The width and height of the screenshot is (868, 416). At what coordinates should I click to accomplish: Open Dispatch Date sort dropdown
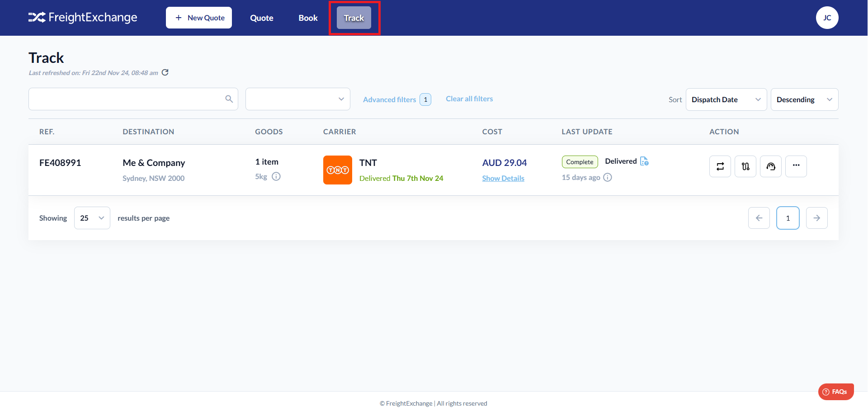726,99
